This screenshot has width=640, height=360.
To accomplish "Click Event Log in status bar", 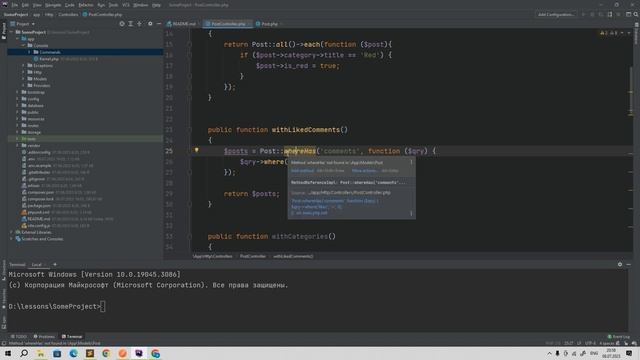I will click(619, 337).
